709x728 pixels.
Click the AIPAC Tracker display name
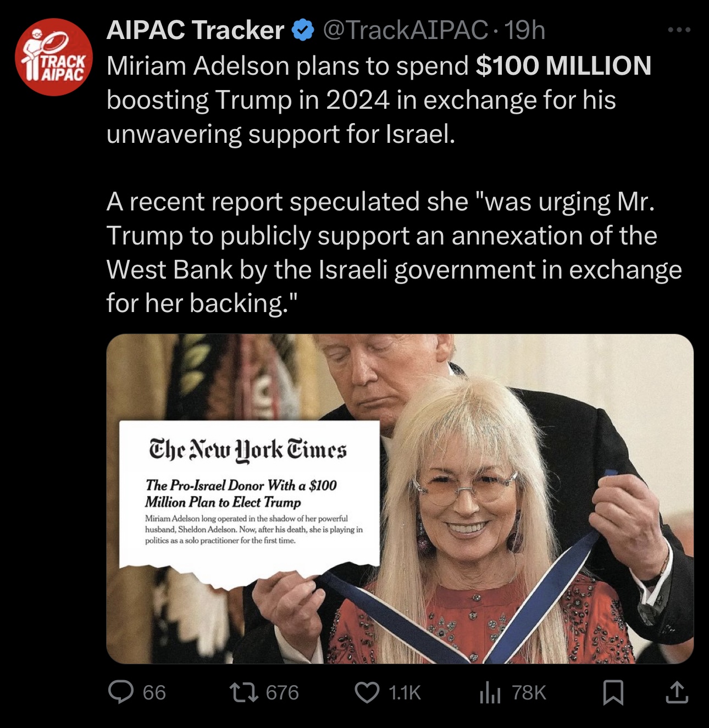[195, 30]
